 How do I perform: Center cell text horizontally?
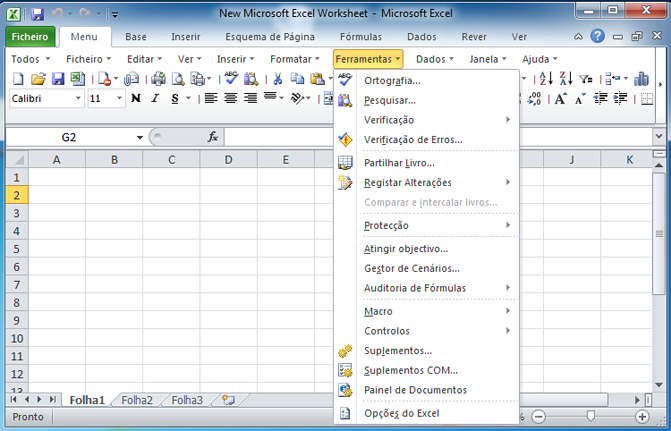(231, 98)
